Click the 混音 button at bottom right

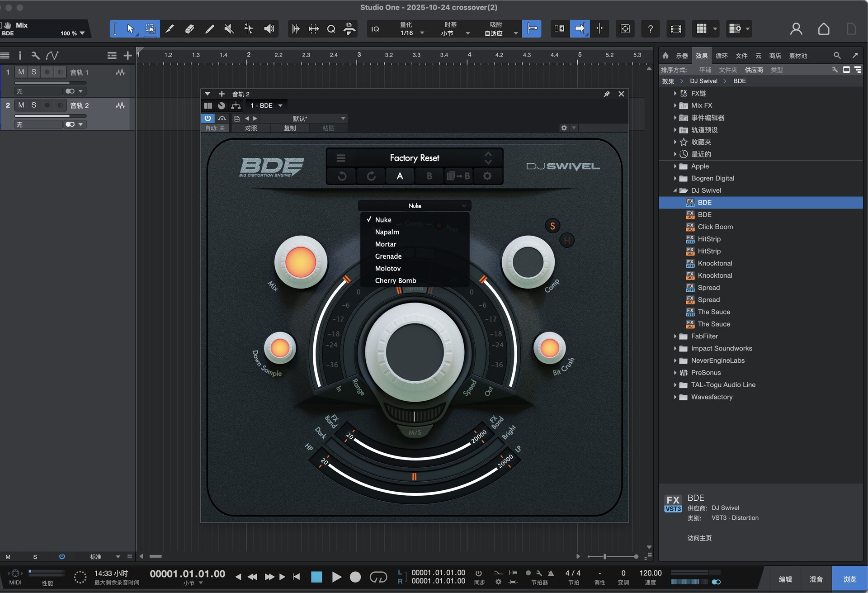[816, 579]
